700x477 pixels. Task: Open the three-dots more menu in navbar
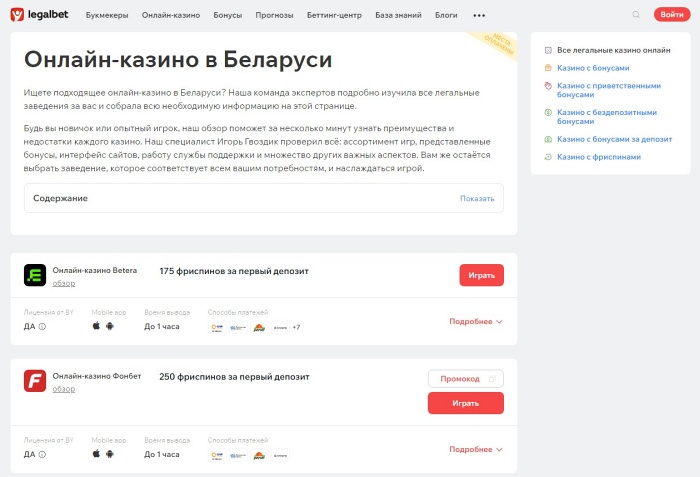click(x=479, y=16)
